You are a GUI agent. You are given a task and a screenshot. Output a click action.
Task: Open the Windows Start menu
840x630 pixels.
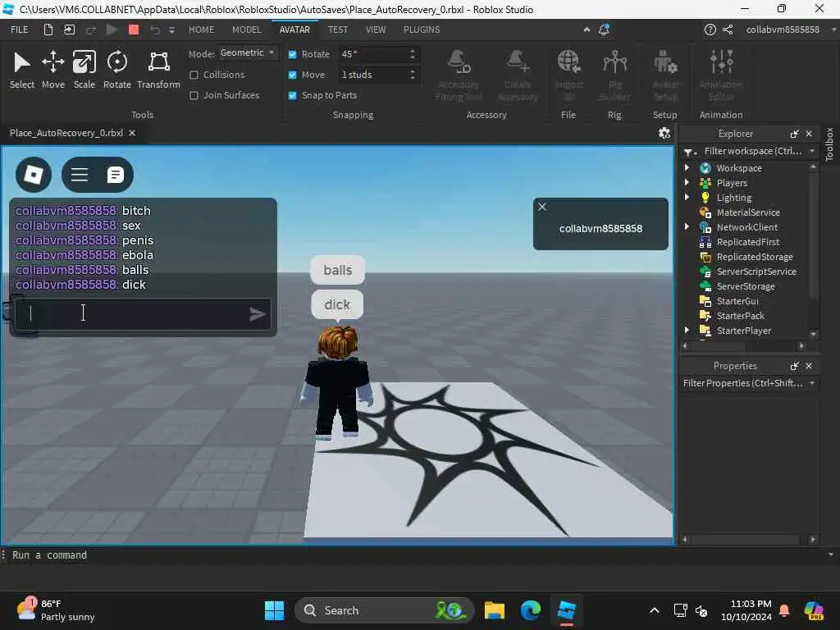(x=274, y=610)
